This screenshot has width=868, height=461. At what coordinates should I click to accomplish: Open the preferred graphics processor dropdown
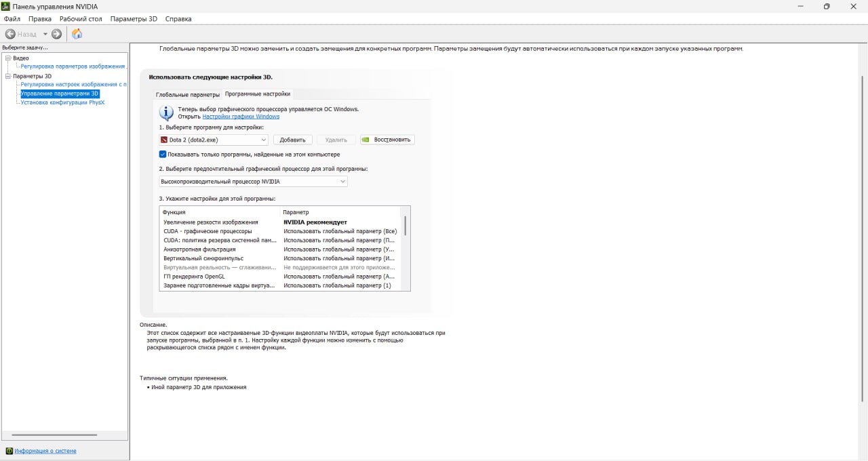pyautogui.click(x=342, y=182)
